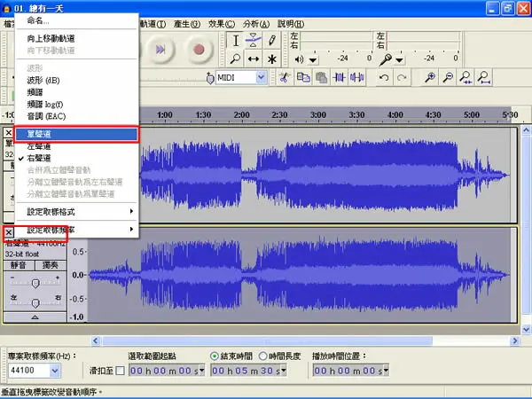Image resolution: width=532 pixels, height=399 pixels.
Task: Select the envelope tool
Action: coord(254,41)
